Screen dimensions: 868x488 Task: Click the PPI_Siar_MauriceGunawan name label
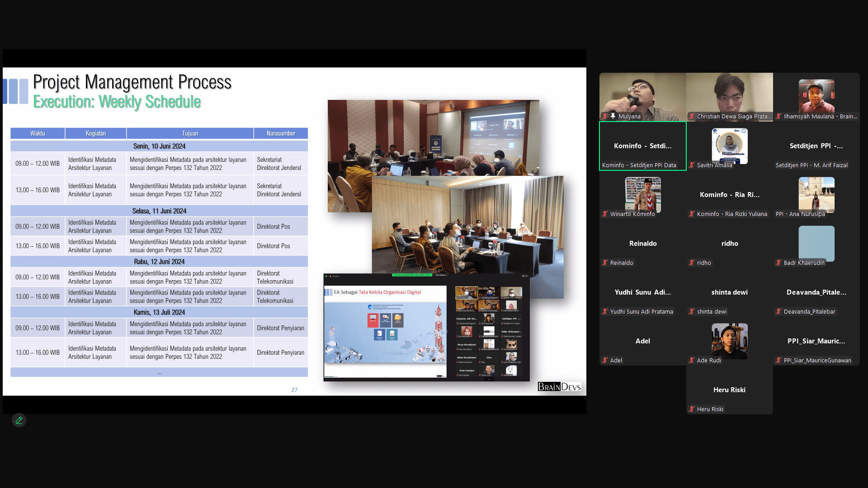pyautogui.click(x=817, y=360)
